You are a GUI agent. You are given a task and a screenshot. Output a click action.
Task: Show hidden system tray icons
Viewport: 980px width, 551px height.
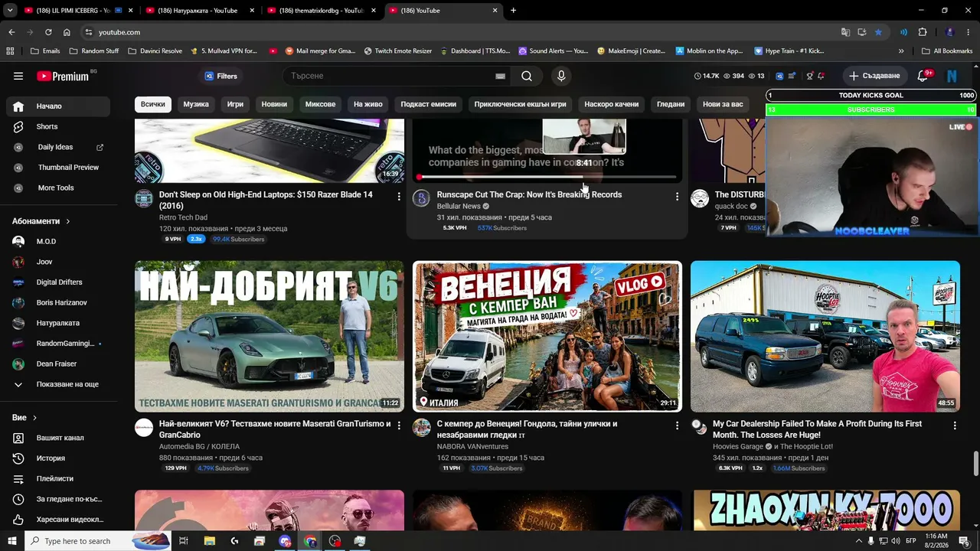click(x=859, y=541)
